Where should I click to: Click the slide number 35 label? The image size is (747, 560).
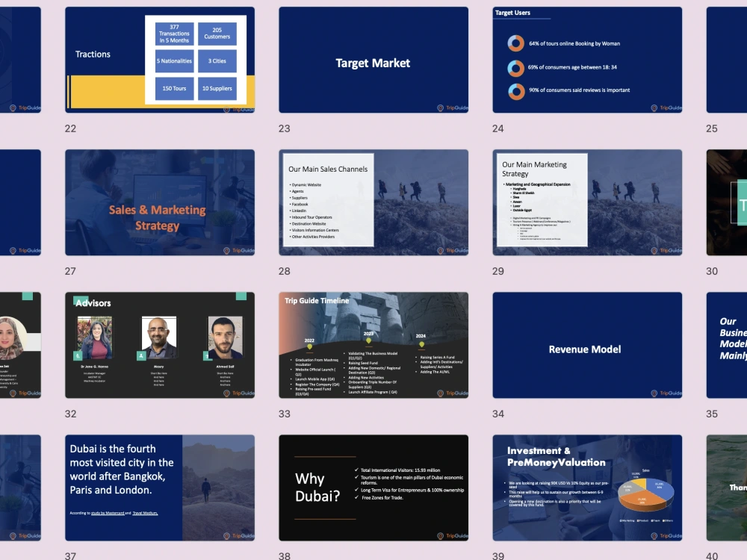point(712,414)
